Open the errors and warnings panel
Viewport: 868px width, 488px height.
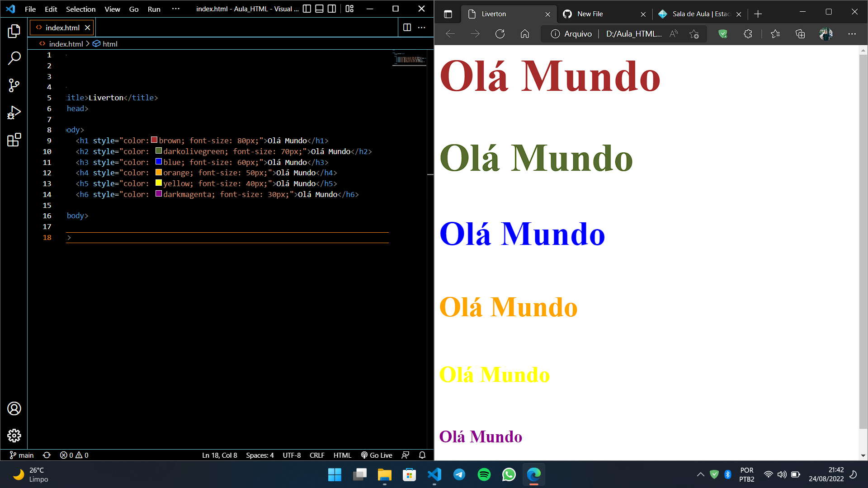pos(74,455)
